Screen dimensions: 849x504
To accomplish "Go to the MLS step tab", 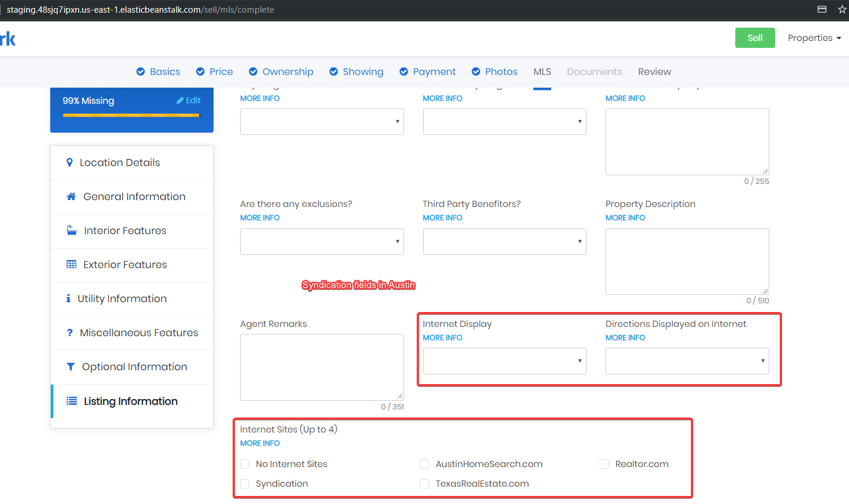I will point(543,72).
